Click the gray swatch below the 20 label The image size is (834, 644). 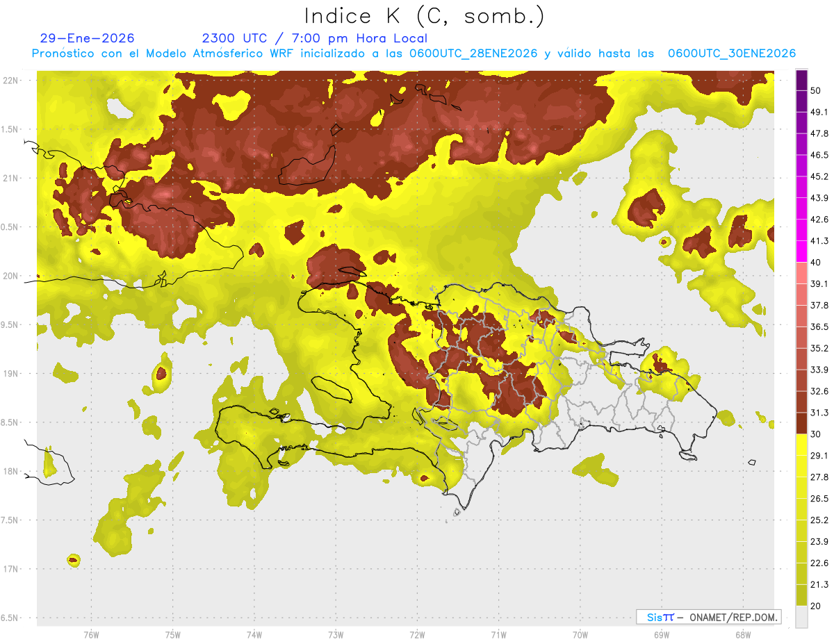pos(802,617)
